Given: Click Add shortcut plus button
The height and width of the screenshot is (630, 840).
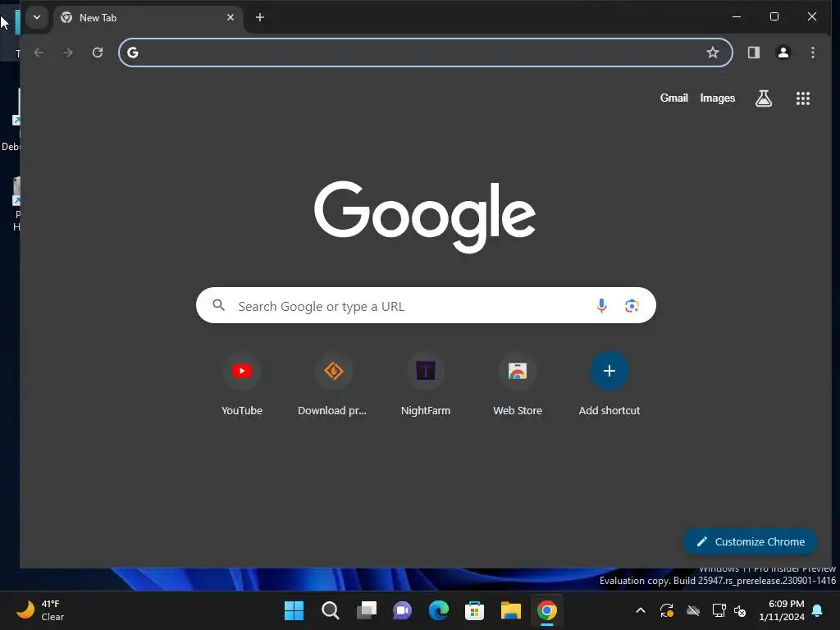Looking at the screenshot, I should (609, 371).
